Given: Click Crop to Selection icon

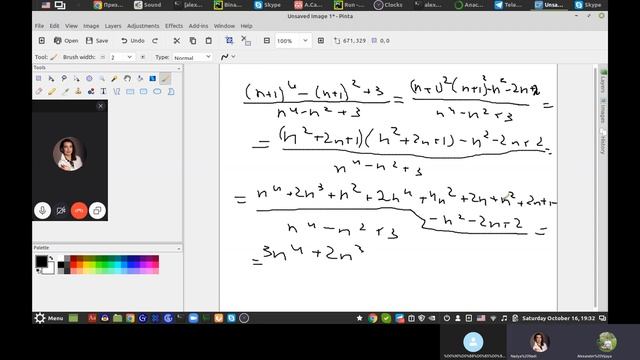Looking at the screenshot, I should click(229, 40).
